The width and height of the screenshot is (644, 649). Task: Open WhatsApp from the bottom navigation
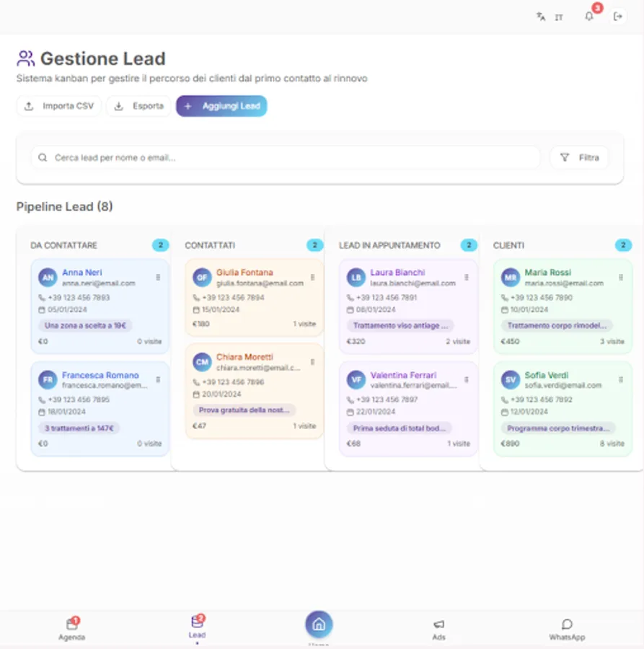tap(567, 627)
